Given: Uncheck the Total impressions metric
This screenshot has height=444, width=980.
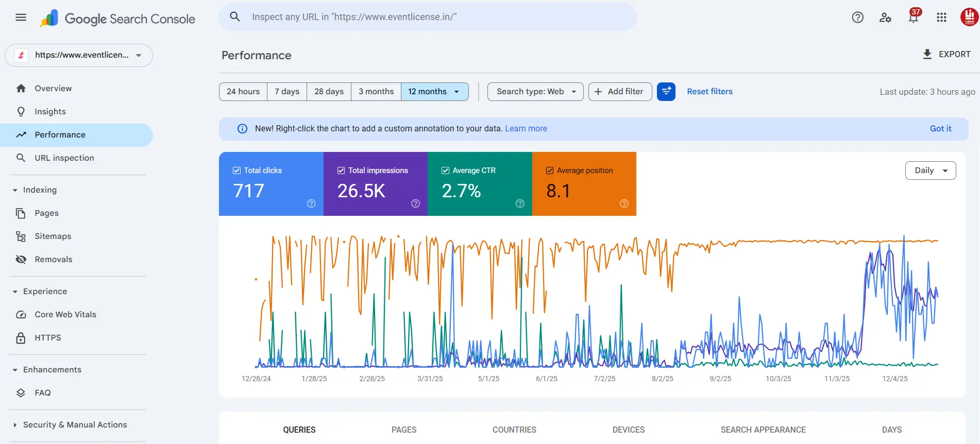Looking at the screenshot, I should click(341, 170).
